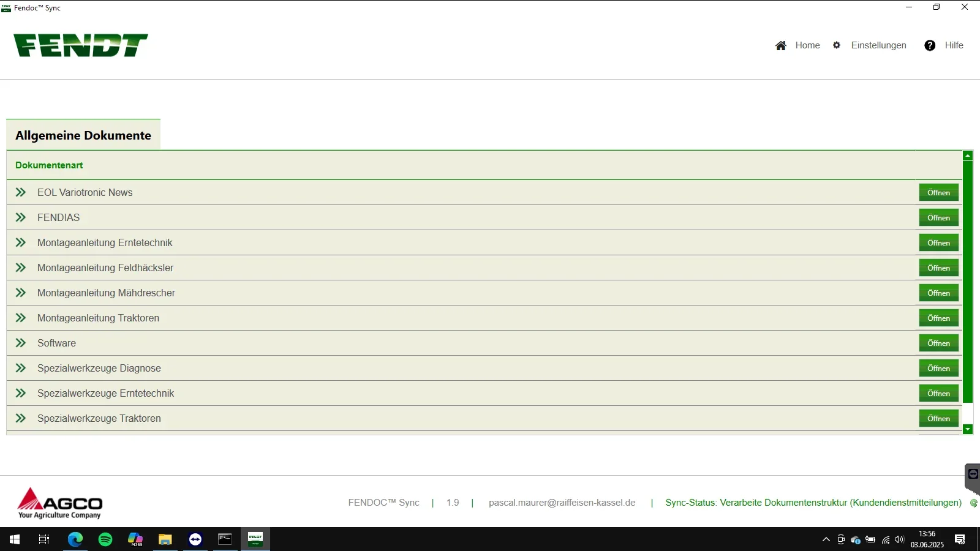Click the scrollbar down arrow
The height and width of the screenshot is (551, 980).
pyautogui.click(x=968, y=429)
